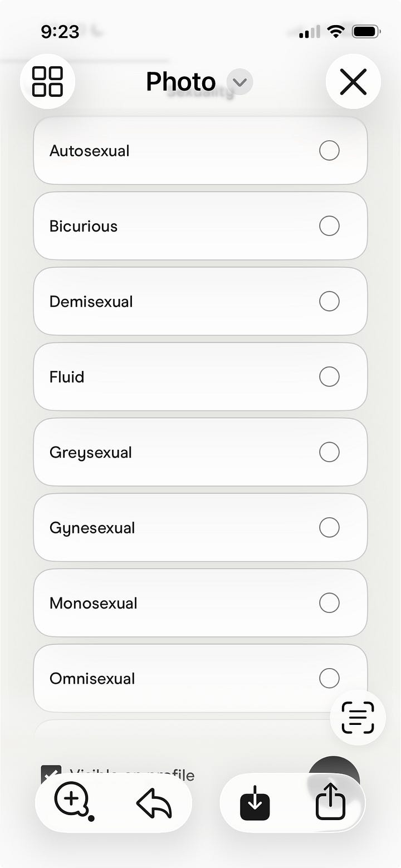Select the Monosexual radio button

[329, 602]
